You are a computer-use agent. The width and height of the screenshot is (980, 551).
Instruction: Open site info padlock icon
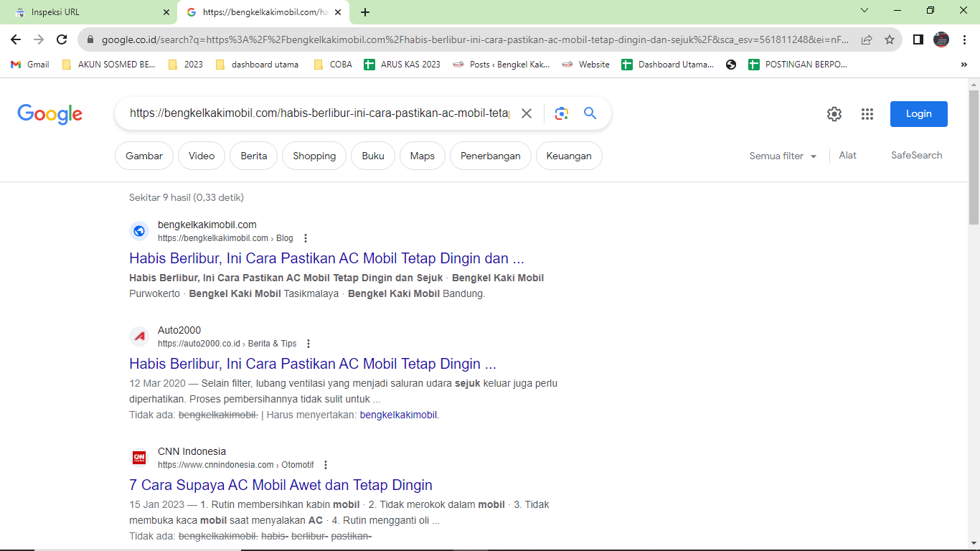[90, 40]
